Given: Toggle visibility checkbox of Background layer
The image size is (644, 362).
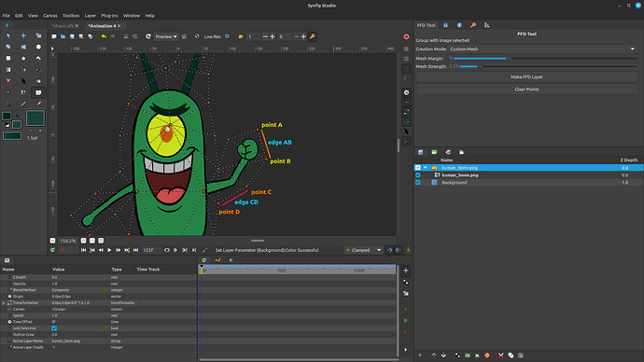Looking at the screenshot, I should point(418,182).
